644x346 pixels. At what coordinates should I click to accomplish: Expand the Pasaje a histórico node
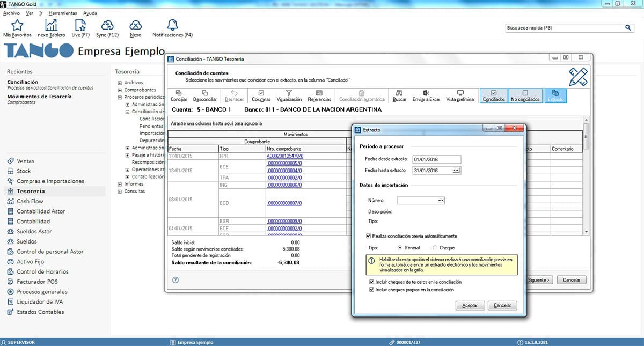tap(128, 155)
